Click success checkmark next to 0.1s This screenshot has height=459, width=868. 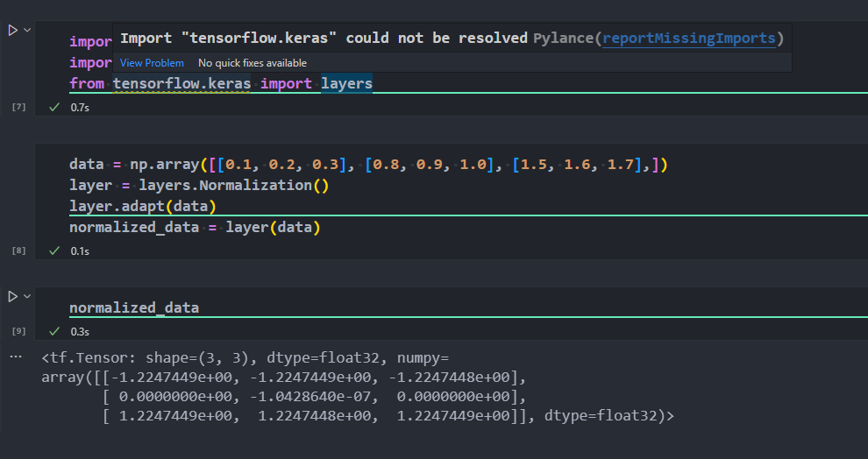coord(54,251)
